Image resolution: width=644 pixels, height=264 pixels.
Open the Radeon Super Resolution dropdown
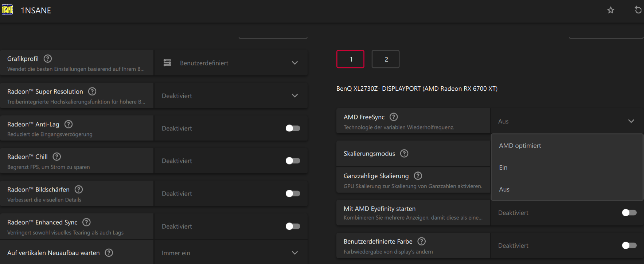tap(231, 96)
